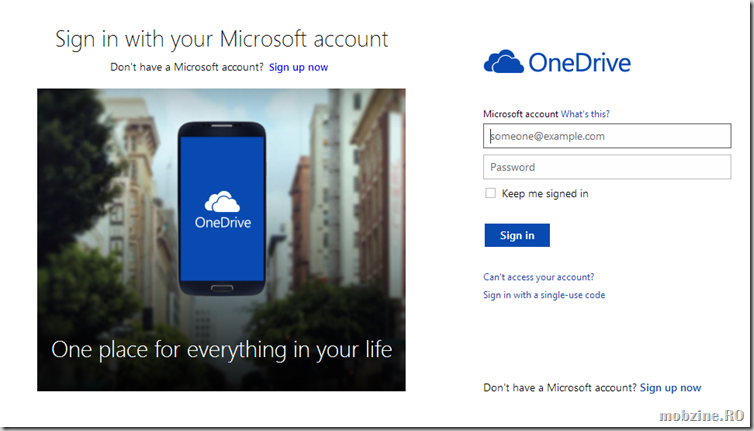Choose Sign in with a single-use code

coord(544,295)
